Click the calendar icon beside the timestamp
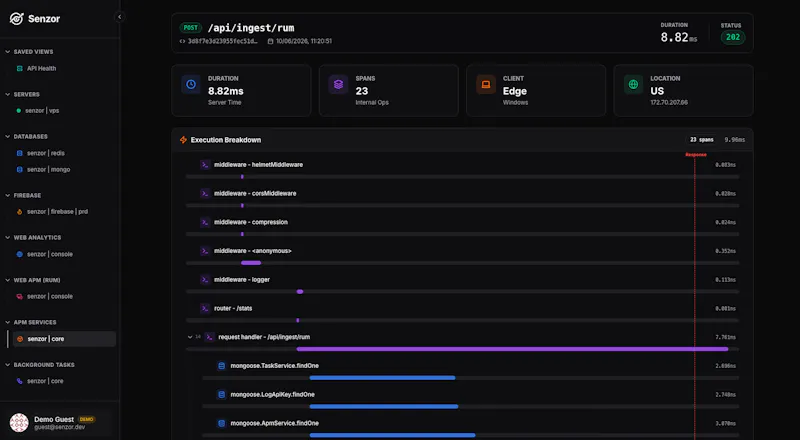The image size is (800, 440). tap(270, 41)
